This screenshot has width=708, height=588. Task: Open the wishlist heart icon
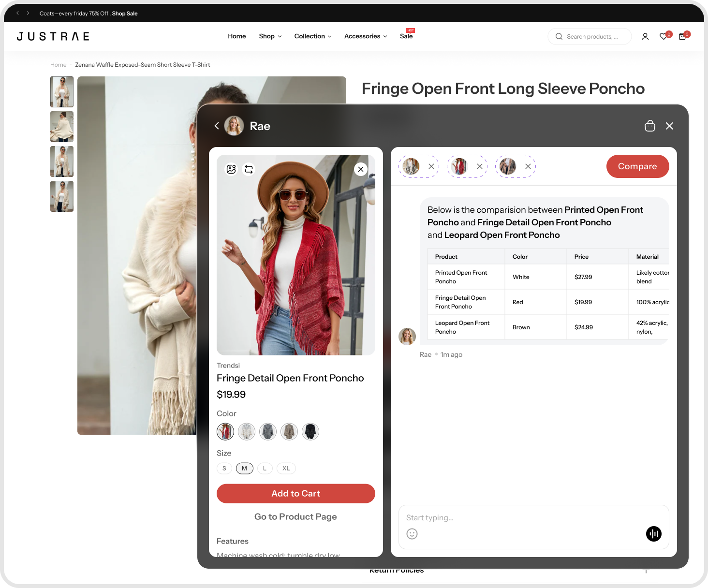pos(664,36)
